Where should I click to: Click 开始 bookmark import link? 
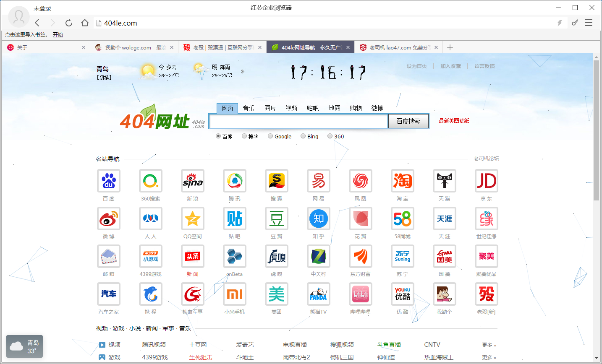point(58,35)
